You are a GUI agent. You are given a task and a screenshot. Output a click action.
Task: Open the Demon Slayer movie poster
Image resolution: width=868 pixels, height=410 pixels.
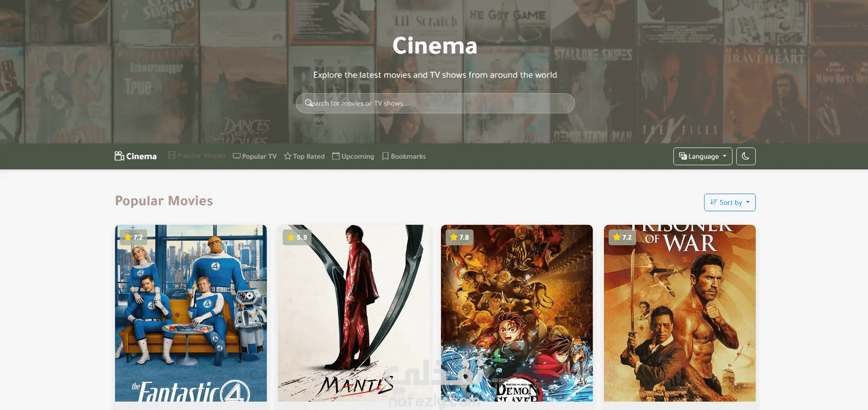click(x=517, y=313)
